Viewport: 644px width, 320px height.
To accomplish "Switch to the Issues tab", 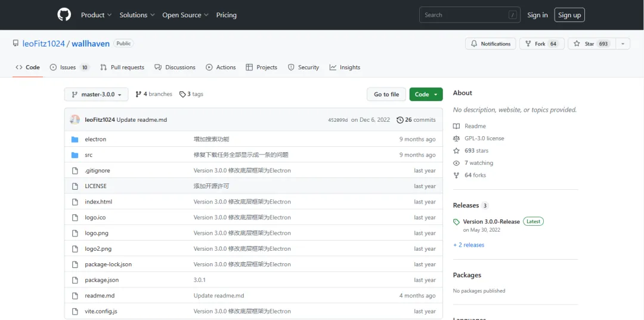I will 69,67.
